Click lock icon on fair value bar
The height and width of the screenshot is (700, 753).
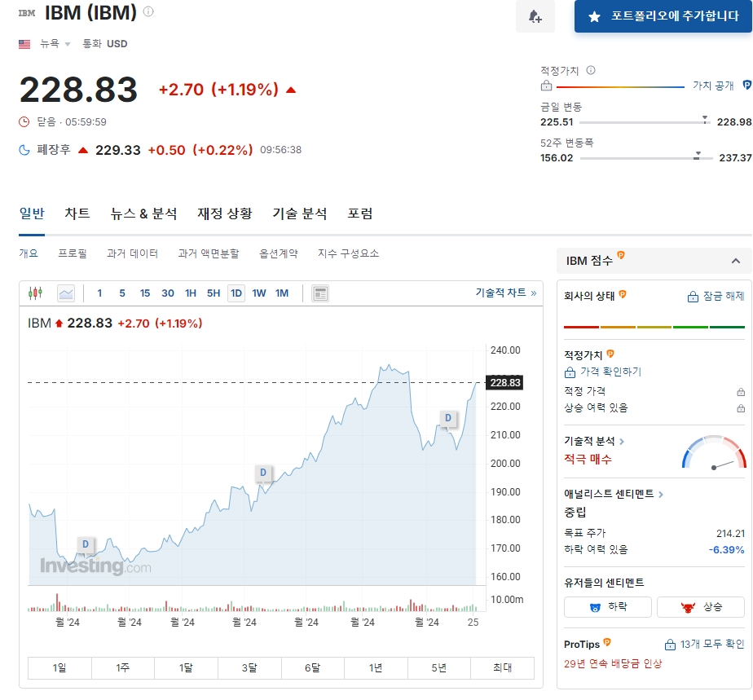click(x=546, y=86)
